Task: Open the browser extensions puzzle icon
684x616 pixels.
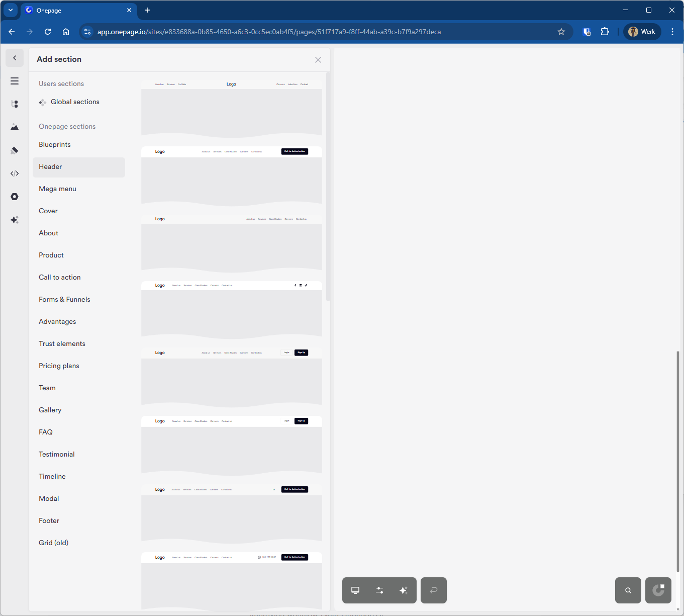Action: [x=605, y=32]
